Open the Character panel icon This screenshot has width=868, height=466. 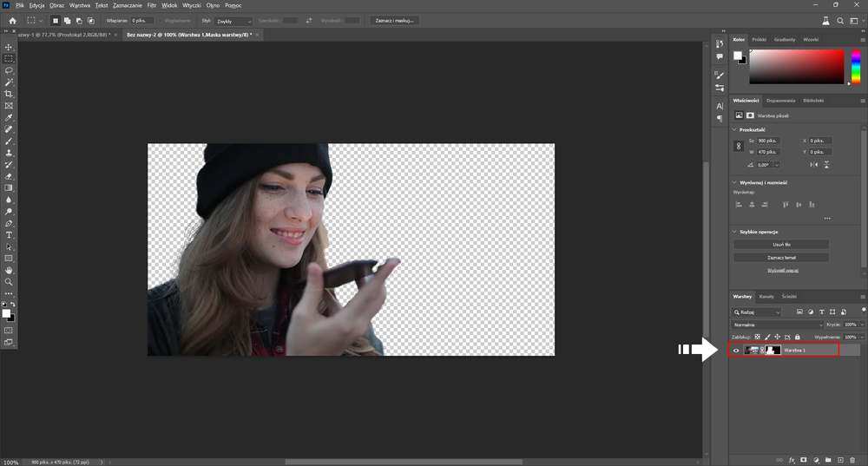720,106
